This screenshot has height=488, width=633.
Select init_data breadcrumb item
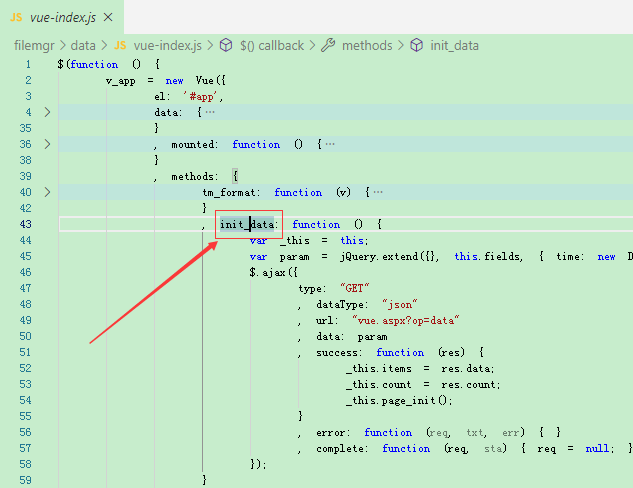[454, 46]
